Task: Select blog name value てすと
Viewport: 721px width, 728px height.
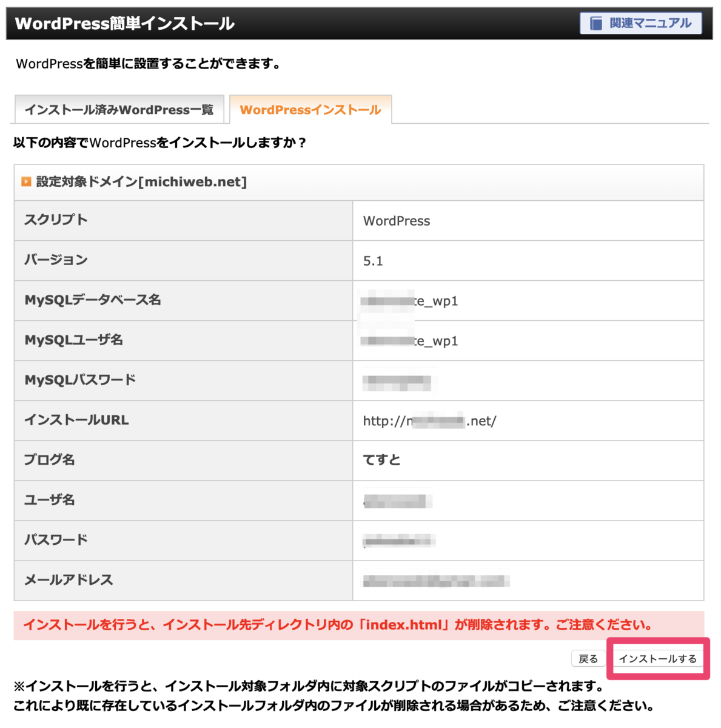Action: [382, 460]
